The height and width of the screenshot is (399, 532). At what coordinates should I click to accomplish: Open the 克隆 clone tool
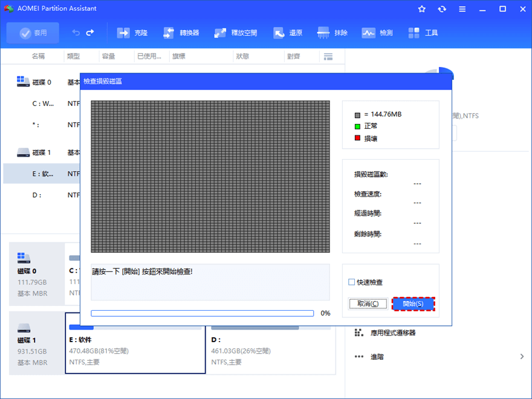[x=132, y=33]
